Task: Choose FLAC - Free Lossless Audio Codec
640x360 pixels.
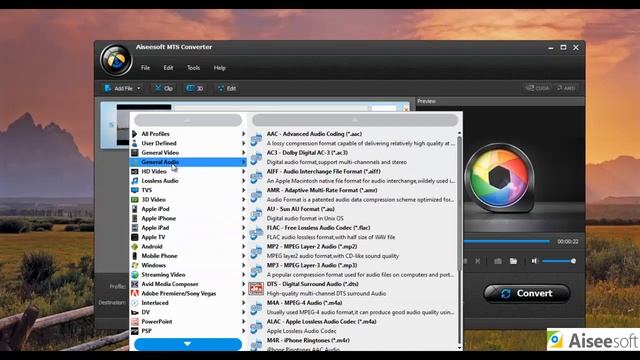Action: coord(353,233)
